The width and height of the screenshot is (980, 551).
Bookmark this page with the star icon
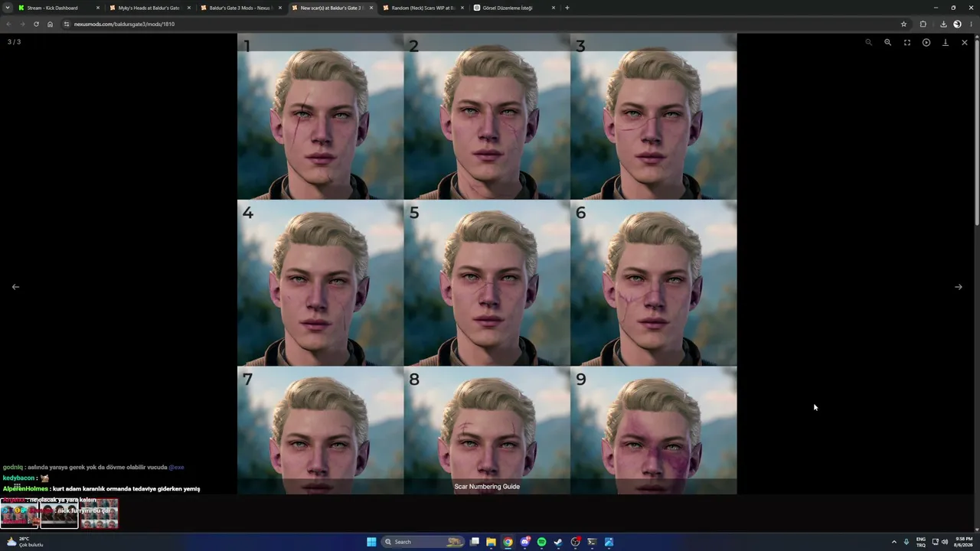(x=903, y=24)
